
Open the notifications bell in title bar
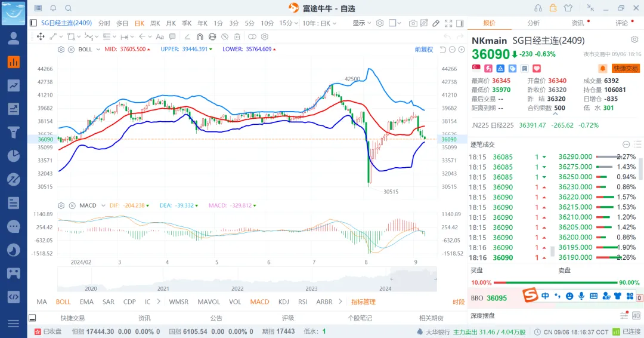tap(54, 8)
